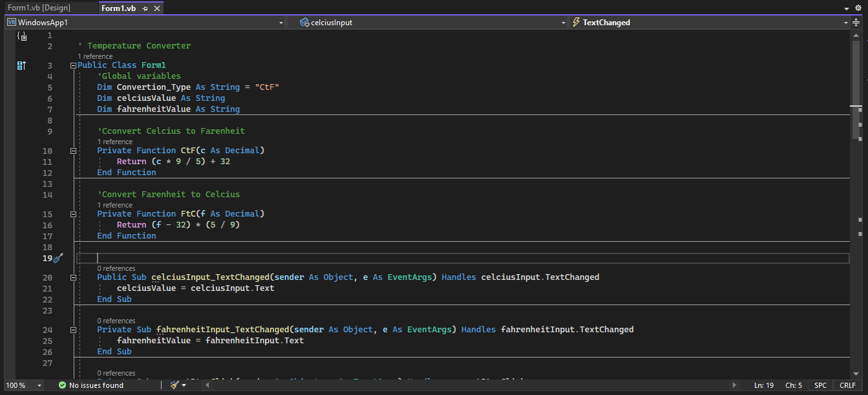The image size is (868, 395).
Task: Open the WindowsApp1 project dropdown
Action: pyautogui.click(x=145, y=23)
